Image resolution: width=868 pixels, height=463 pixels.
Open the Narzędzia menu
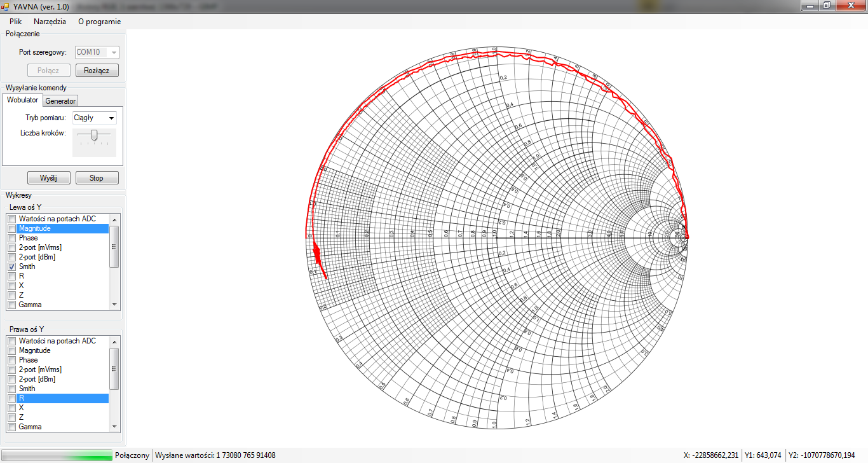click(x=50, y=21)
